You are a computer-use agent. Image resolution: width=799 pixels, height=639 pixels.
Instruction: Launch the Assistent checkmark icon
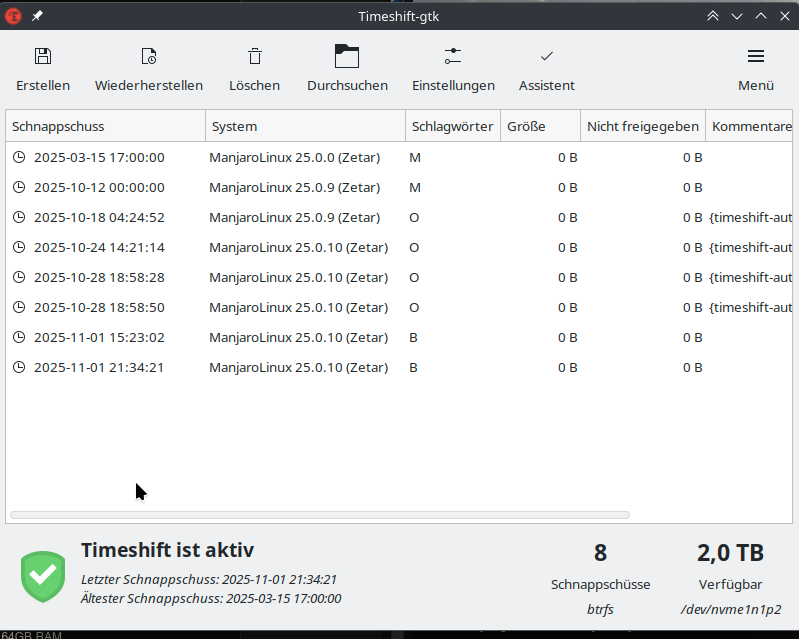[x=547, y=56]
